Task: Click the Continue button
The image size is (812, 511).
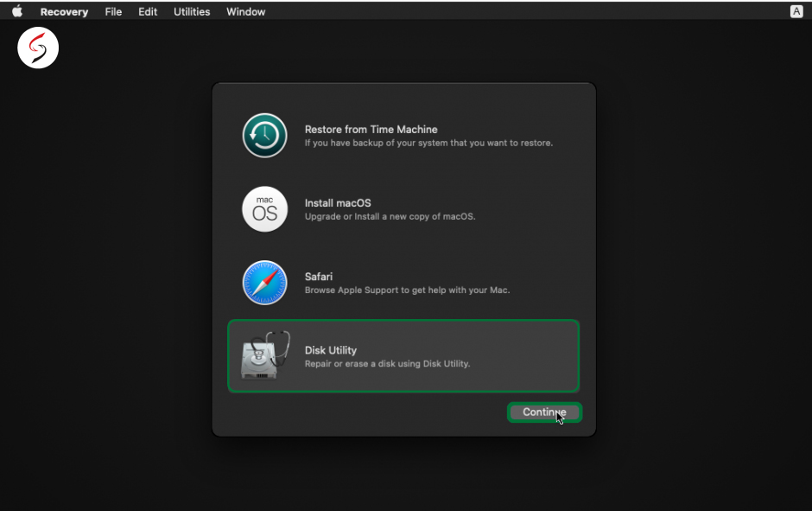Action: 544,412
